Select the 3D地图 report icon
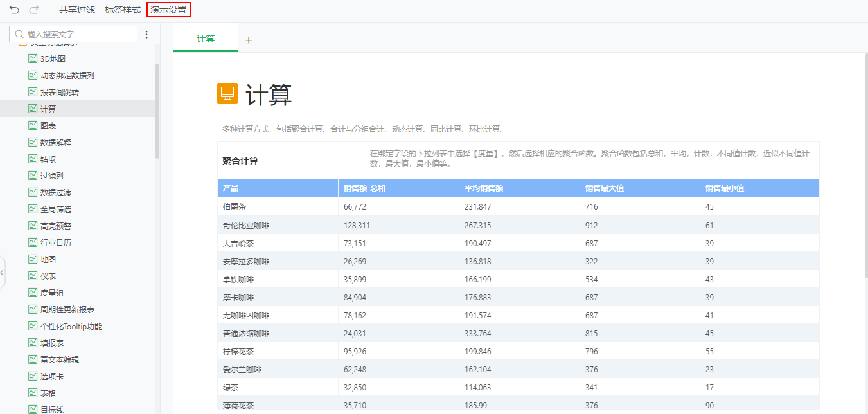The height and width of the screenshot is (414, 868). [x=32, y=58]
